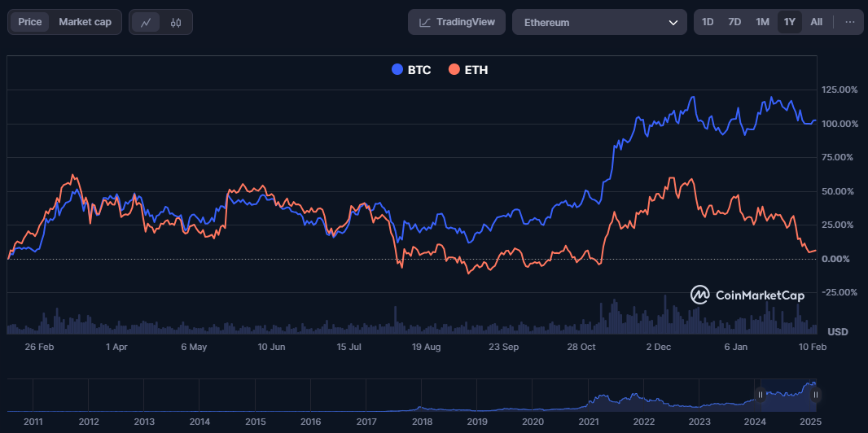Switch to the line chart view icon
The image size is (868, 433).
coord(146,22)
